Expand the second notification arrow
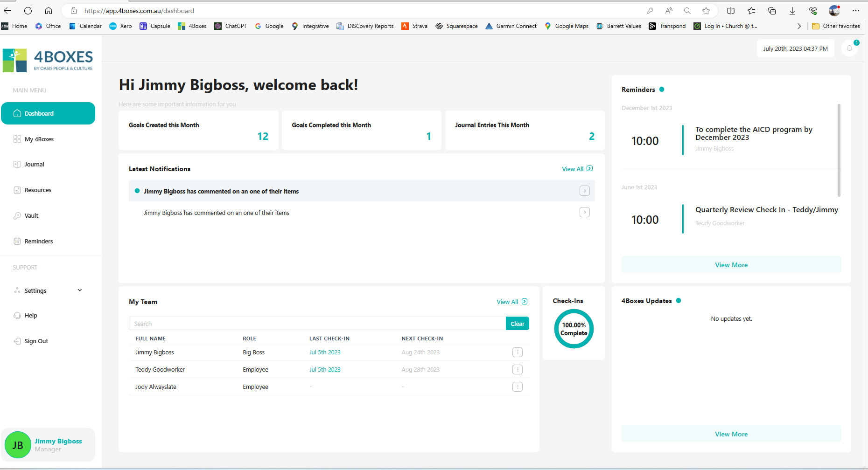Image resolution: width=868 pixels, height=470 pixels. (x=584, y=213)
